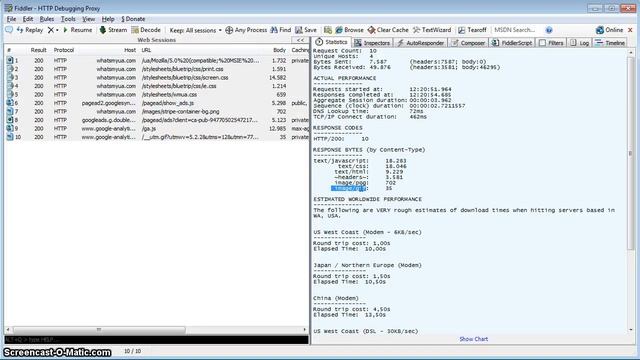Sort by URL column header

pyautogui.click(x=146, y=50)
